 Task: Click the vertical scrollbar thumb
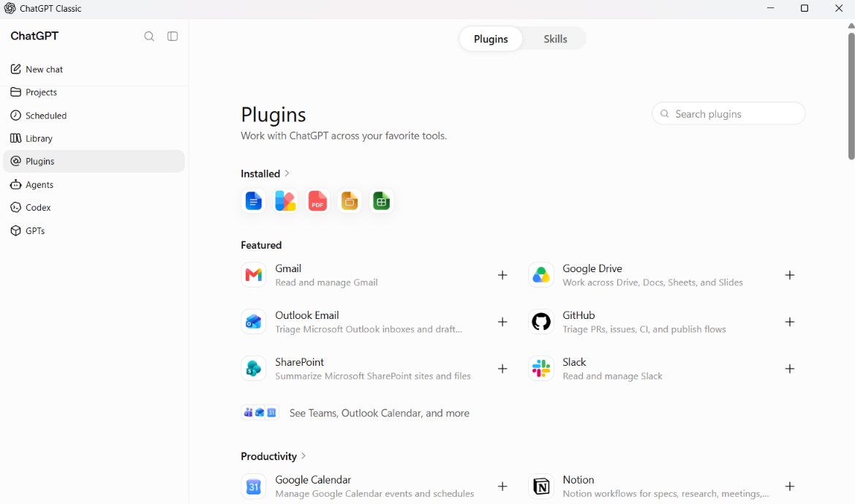[851, 96]
